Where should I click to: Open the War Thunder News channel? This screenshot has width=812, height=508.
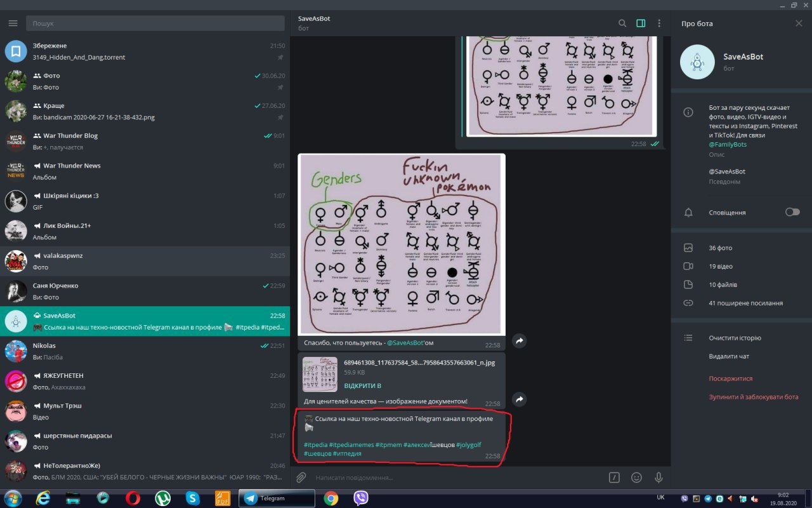coord(145,171)
